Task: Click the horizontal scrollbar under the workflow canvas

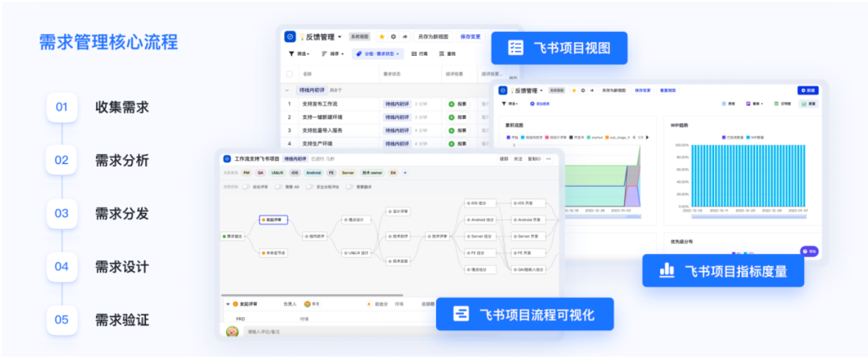Action: pos(313,295)
